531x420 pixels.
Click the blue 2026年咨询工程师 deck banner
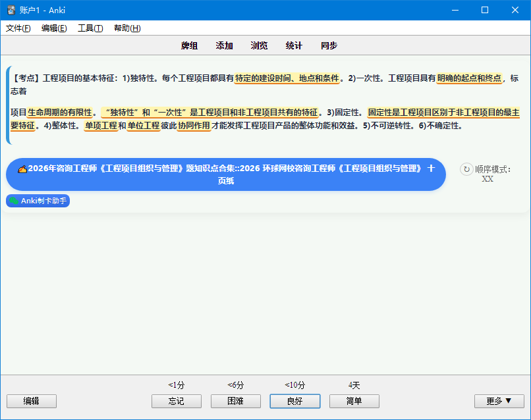click(x=226, y=174)
